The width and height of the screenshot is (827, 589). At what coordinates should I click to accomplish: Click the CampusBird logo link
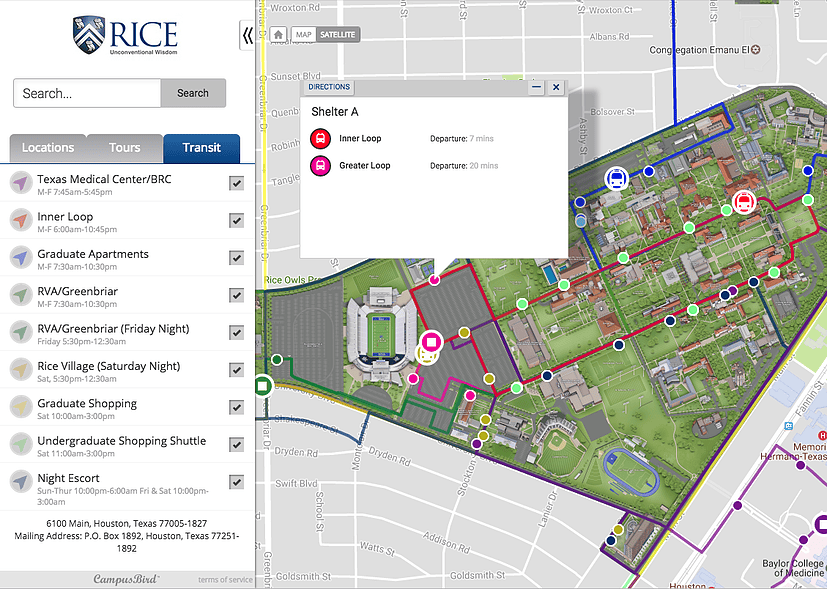127,579
